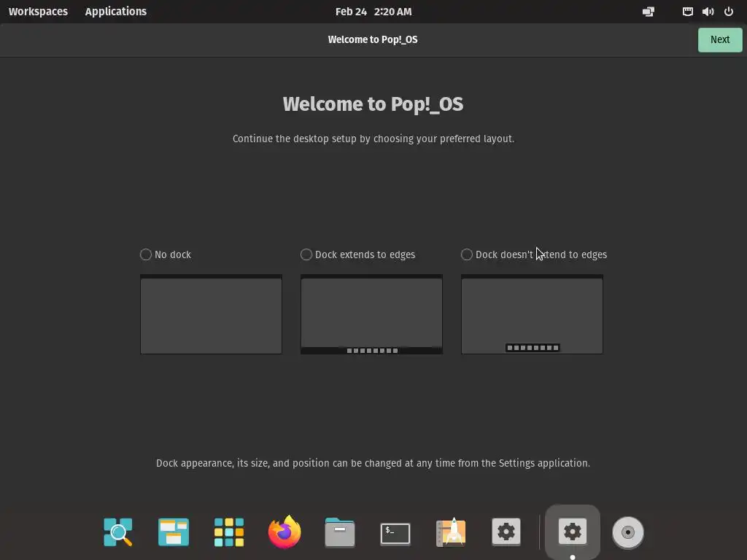This screenshot has height=560, width=747.
Task: Click the network status icon in top bar
Action: pos(649,12)
